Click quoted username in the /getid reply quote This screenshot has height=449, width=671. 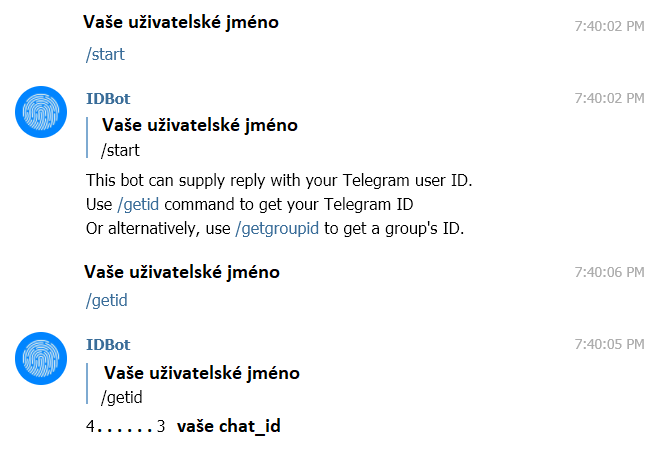point(202,373)
